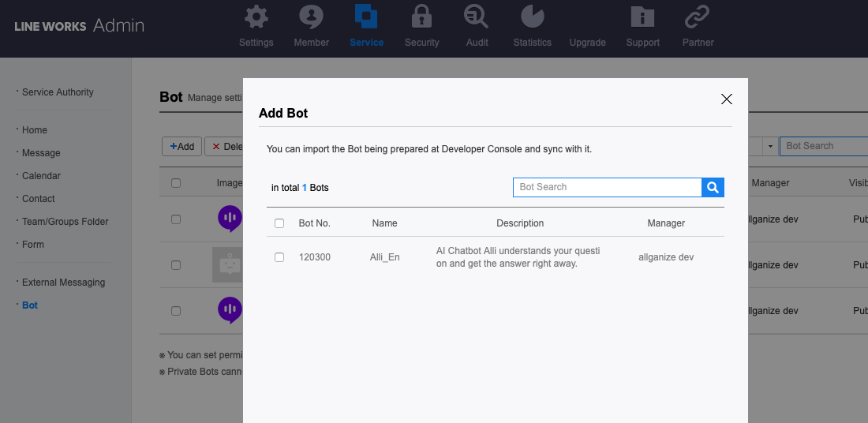Focus the Bot Search field in Add Bot dialog
Image resolution: width=868 pixels, height=423 pixels.
[x=608, y=187]
